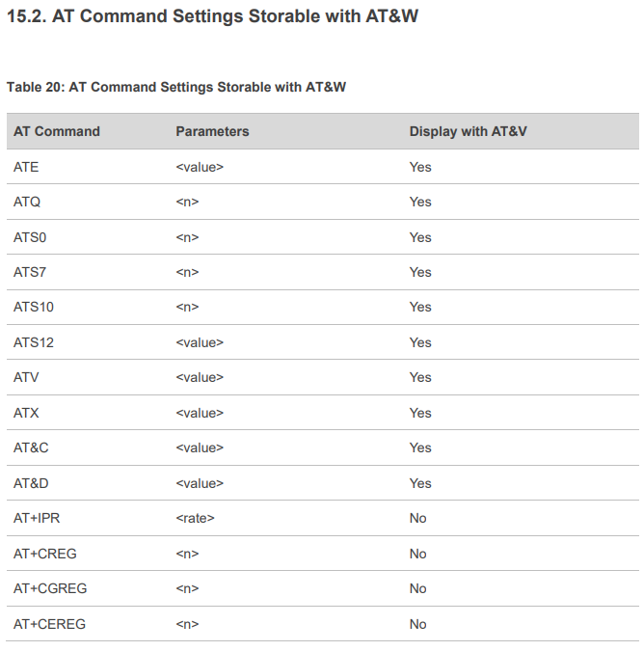Click the AT&C command cell
Screen dimensions: 644x651
click(31, 448)
